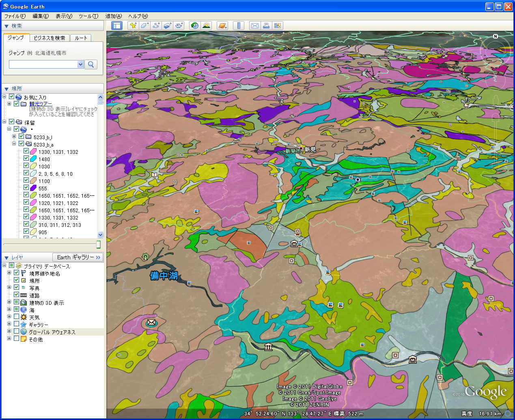The width and height of the screenshot is (515, 420).
Task: Open the planet switcher icon
Action: point(222,26)
